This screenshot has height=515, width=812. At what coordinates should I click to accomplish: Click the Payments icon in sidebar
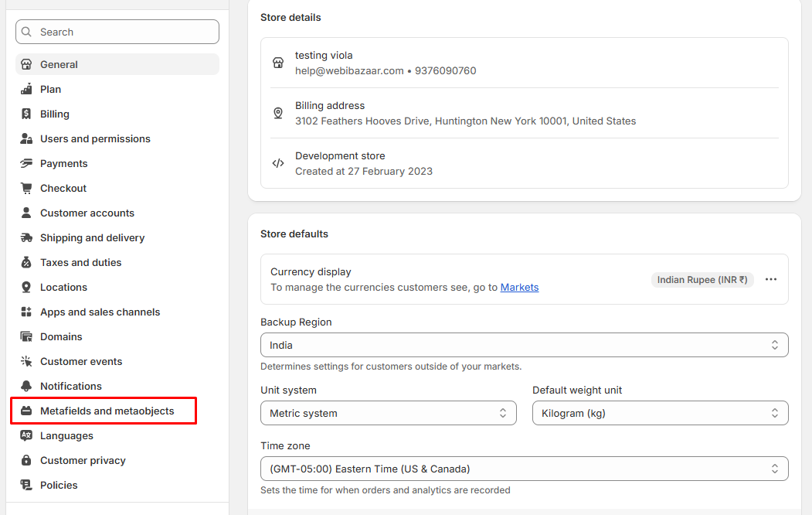pos(26,163)
